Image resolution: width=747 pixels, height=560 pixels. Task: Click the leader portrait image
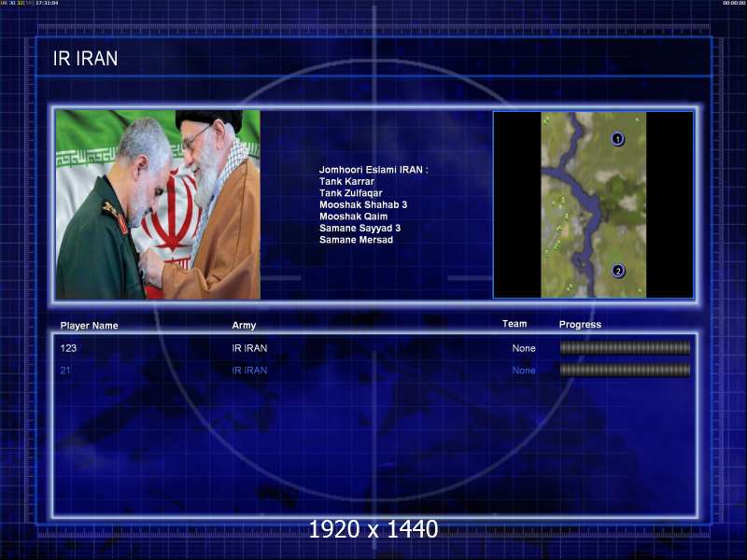coord(158,204)
